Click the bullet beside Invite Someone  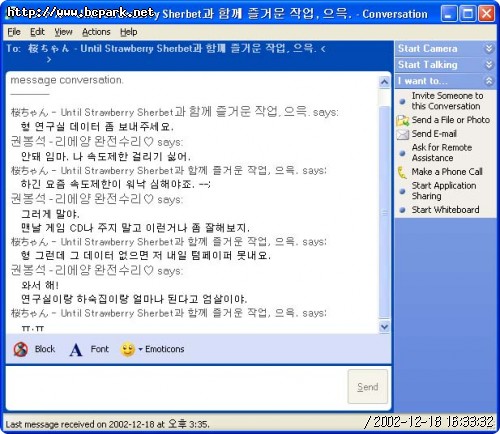click(x=403, y=101)
